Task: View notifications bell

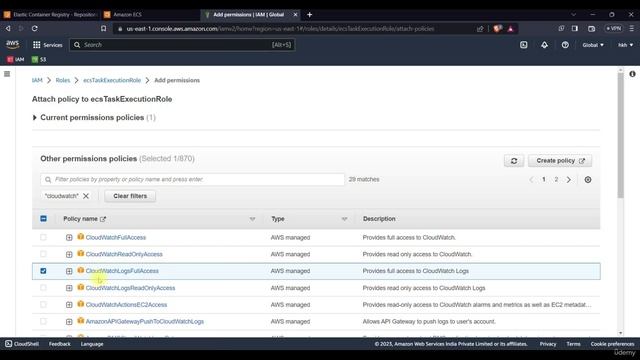Action: [x=544, y=45]
